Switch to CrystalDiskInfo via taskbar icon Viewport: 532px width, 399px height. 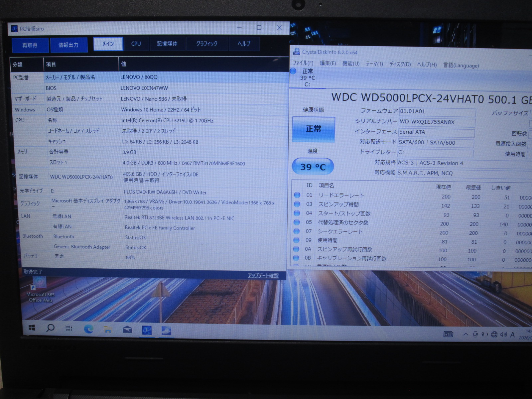tap(166, 331)
